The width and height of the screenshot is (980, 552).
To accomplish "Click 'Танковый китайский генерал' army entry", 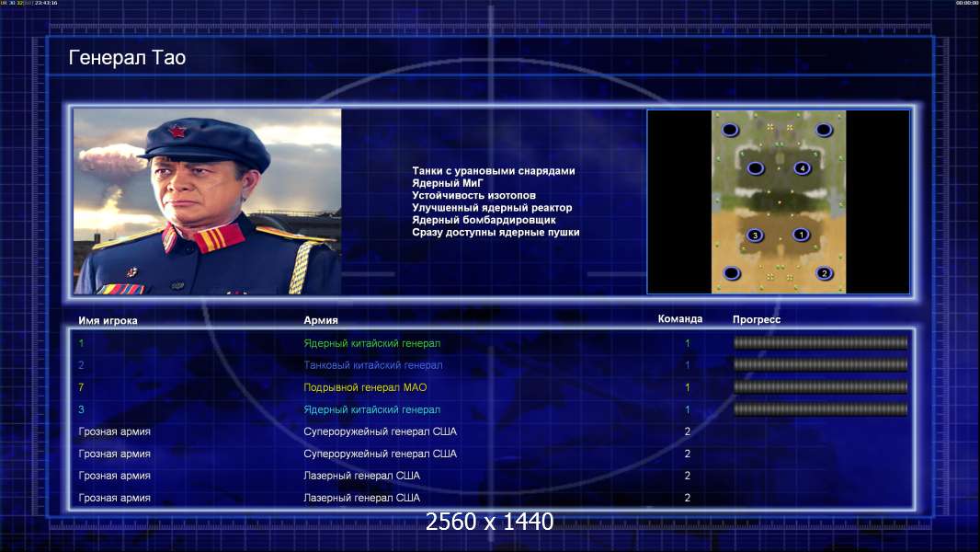I will pyautogui.click(x=373, y=365).
